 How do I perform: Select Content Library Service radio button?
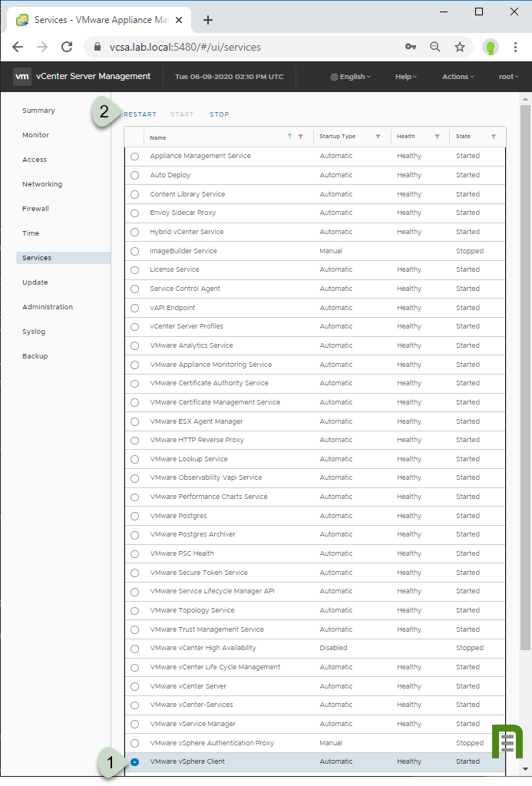coord(135,194)
